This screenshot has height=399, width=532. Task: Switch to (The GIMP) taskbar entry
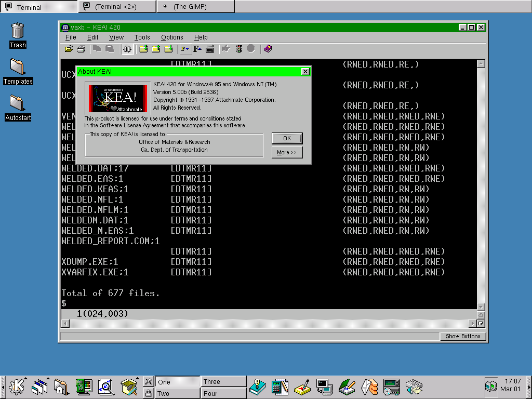(195, 7)
